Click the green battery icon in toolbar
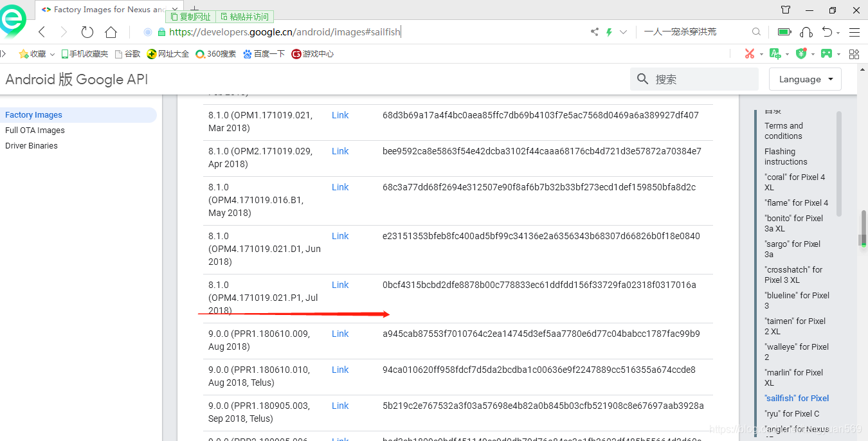868x441 pixels. pos(784,32)
